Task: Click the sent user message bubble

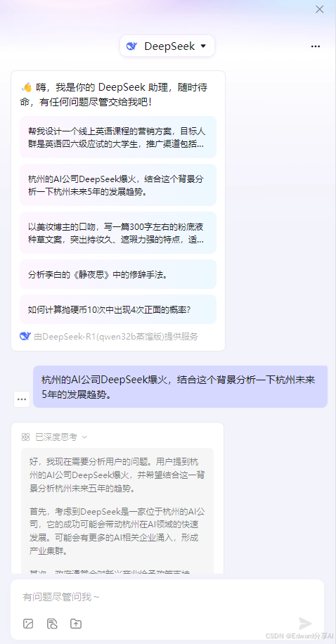Action: pos(181,387)
